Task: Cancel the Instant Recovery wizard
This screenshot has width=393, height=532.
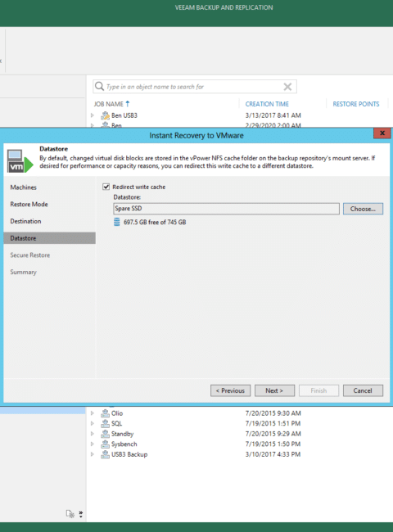Action: tap(363, 390)
